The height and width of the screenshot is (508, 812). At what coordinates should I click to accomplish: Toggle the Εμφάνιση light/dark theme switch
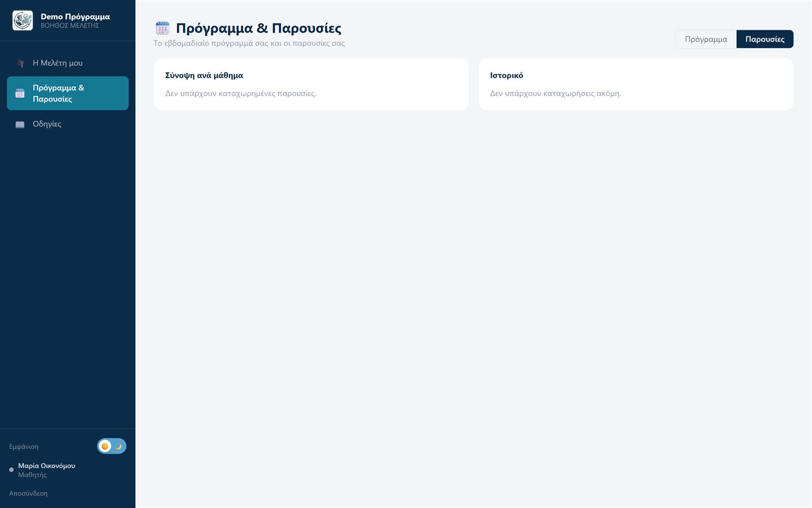click(112, 447)
